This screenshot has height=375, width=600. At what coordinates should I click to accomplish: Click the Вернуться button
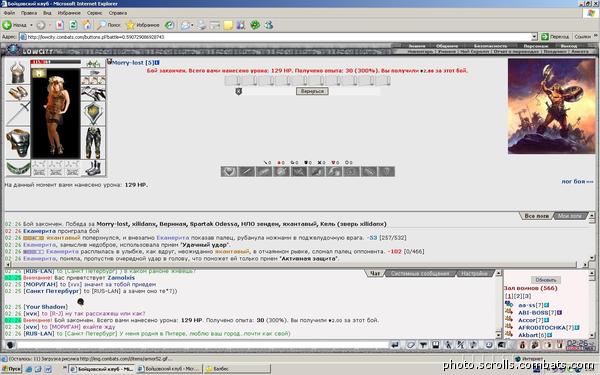[x=312, y=91]
